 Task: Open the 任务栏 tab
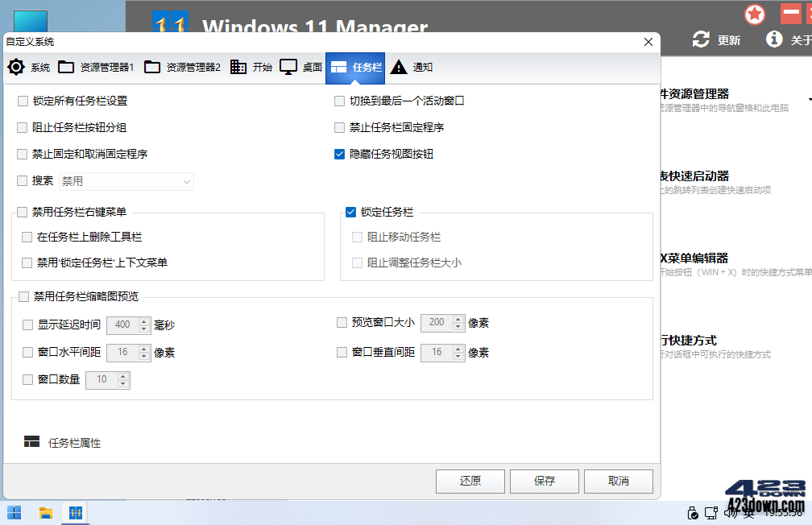tap(355, 68)
